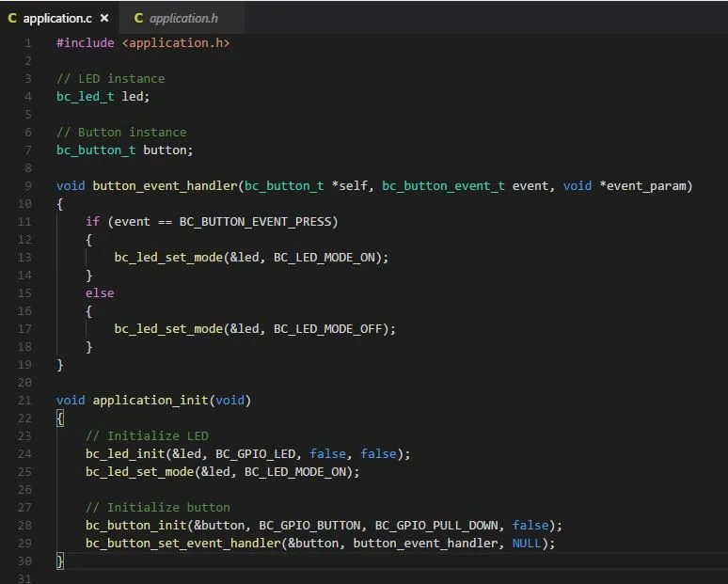
Task: Close the application.c tab
Action: tap(104, 18)
